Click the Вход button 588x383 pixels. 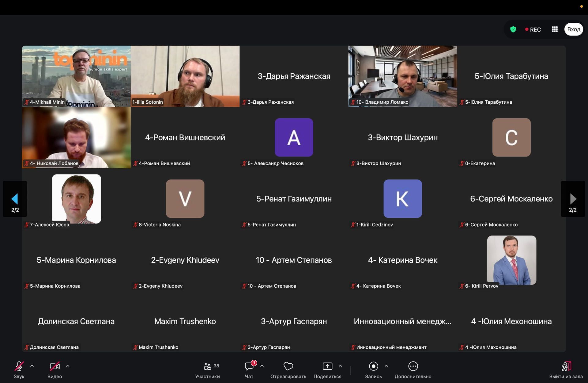[574, 29]
